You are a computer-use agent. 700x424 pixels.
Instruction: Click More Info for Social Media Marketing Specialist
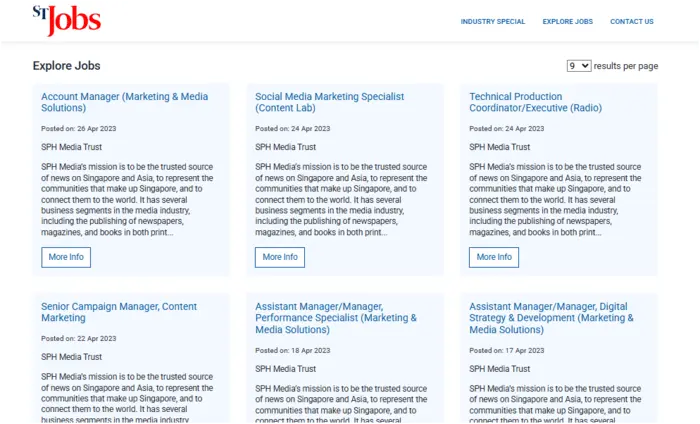click(280, 257)
